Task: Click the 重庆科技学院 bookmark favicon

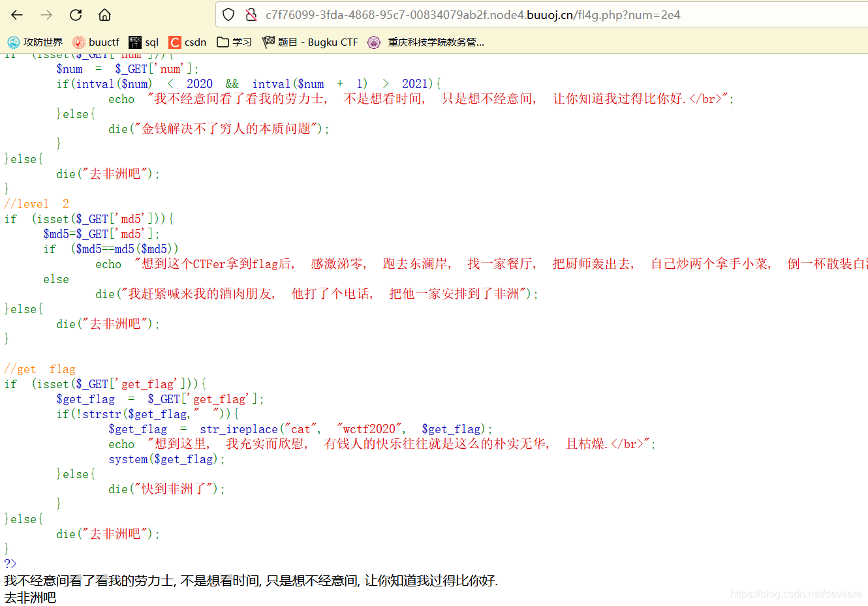Action: coord(373,42)
